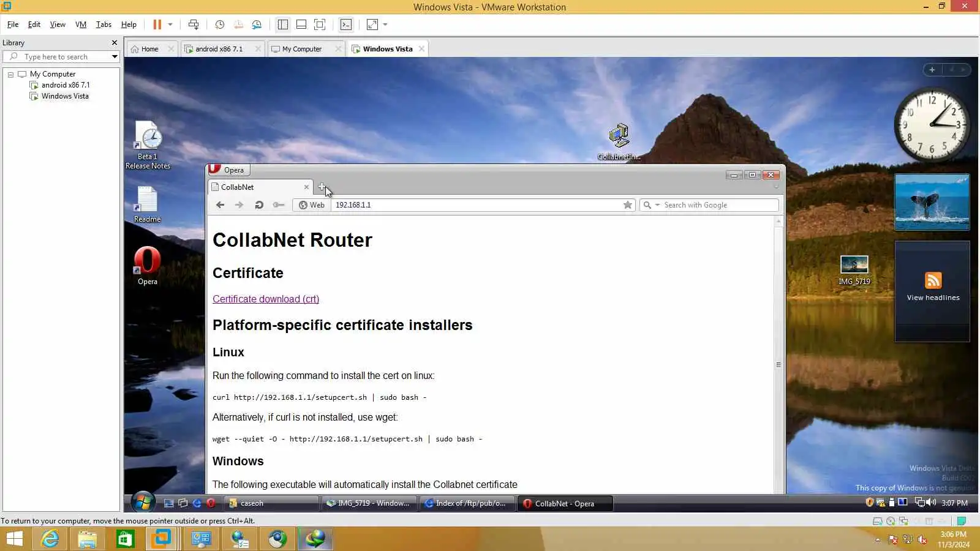Enter VMware full screen mode
This screenshot has height=551, width=980.
(x=320, y=24)
